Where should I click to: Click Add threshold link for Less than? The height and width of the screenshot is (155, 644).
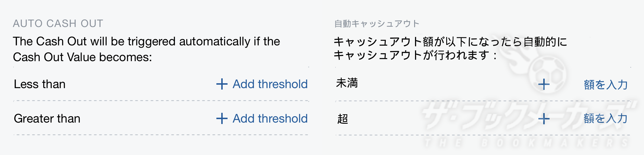pyautogui.click(x=270, y=84)
